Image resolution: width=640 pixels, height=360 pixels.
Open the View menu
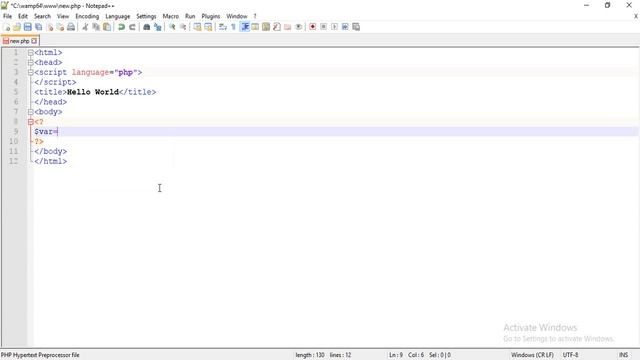click(63, 16)
